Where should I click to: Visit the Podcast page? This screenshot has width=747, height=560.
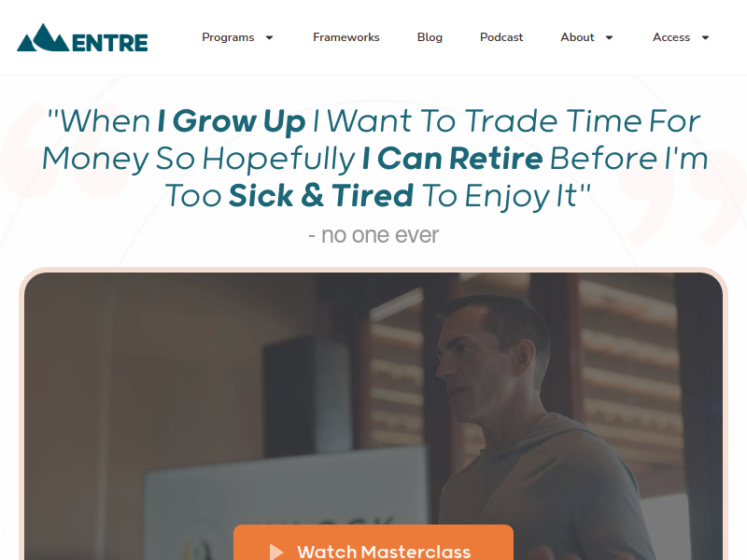(x=501, y=37)
